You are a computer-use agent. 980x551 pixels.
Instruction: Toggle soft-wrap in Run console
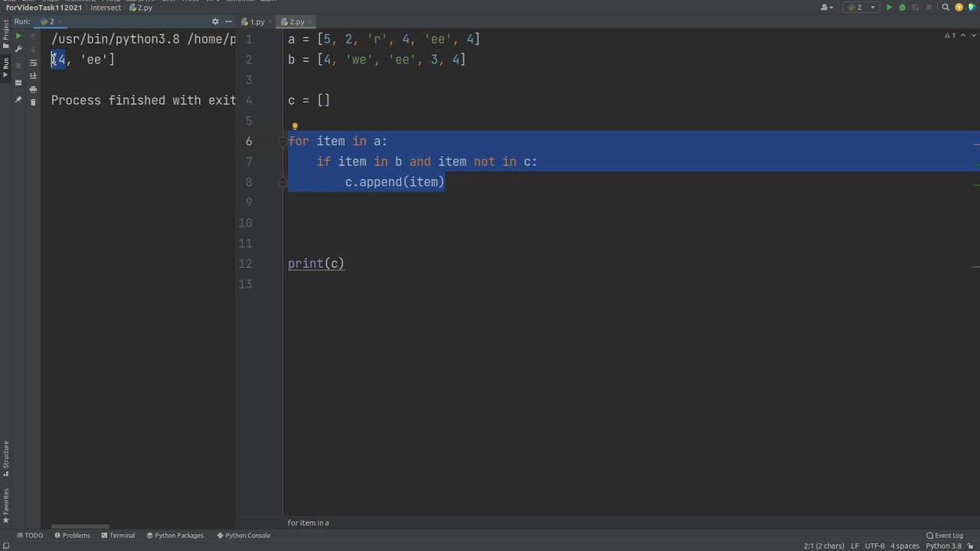(33, 63)
